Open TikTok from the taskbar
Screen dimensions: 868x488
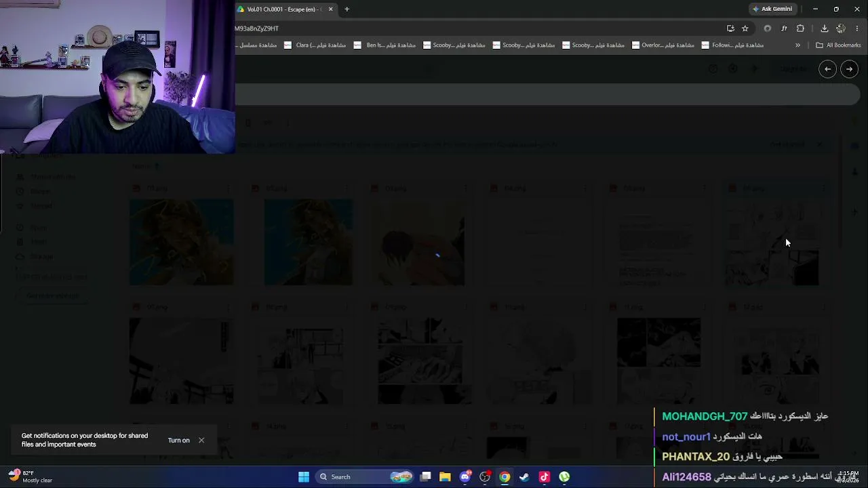coord(544,477)
